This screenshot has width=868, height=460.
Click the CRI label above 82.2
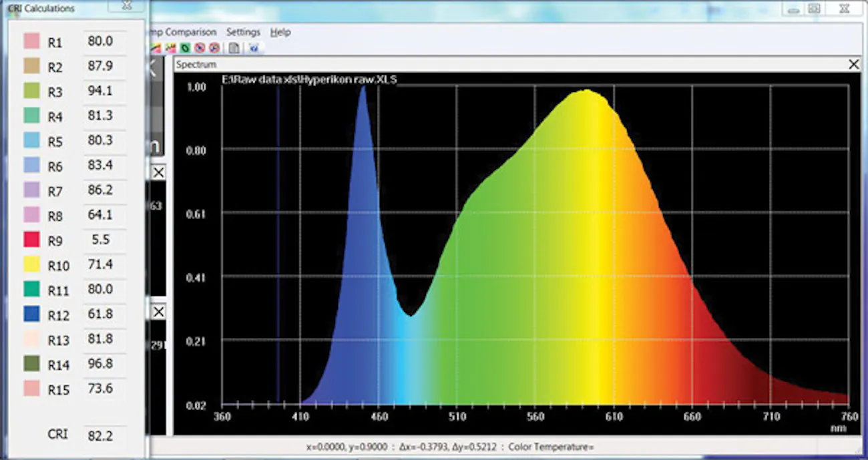pos(57,435)
